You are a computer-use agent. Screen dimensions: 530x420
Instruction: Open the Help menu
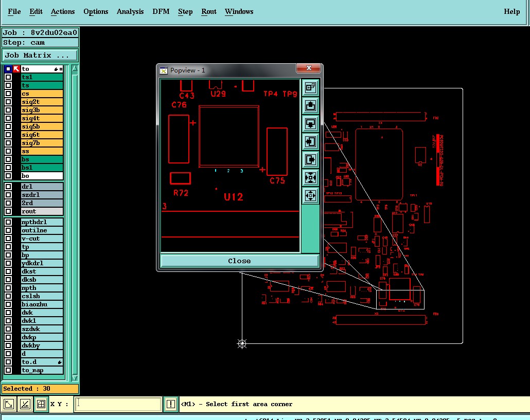click(512, 11)
